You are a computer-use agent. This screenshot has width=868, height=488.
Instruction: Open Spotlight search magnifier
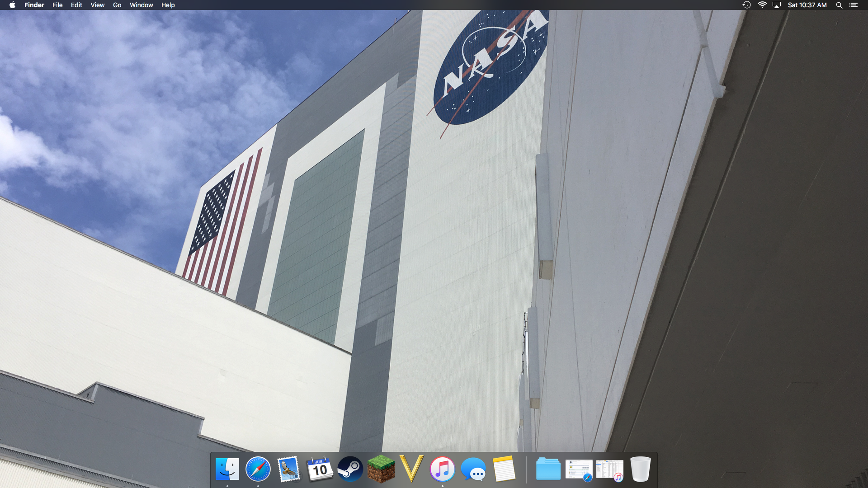coord(839,5)
